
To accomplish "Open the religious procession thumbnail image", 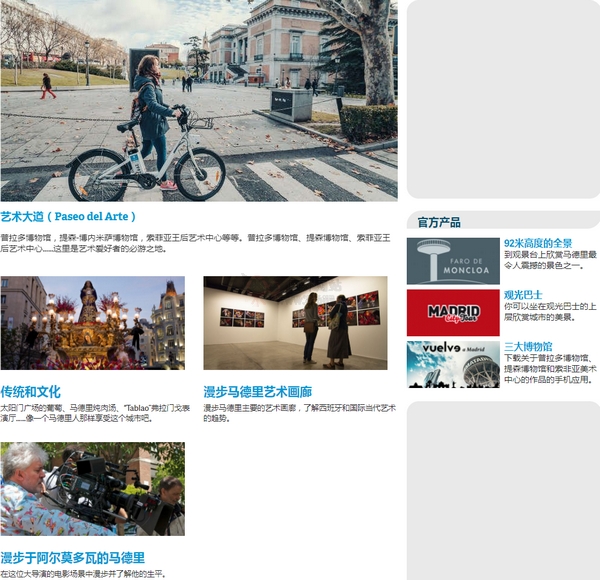I will pos(93,323).
